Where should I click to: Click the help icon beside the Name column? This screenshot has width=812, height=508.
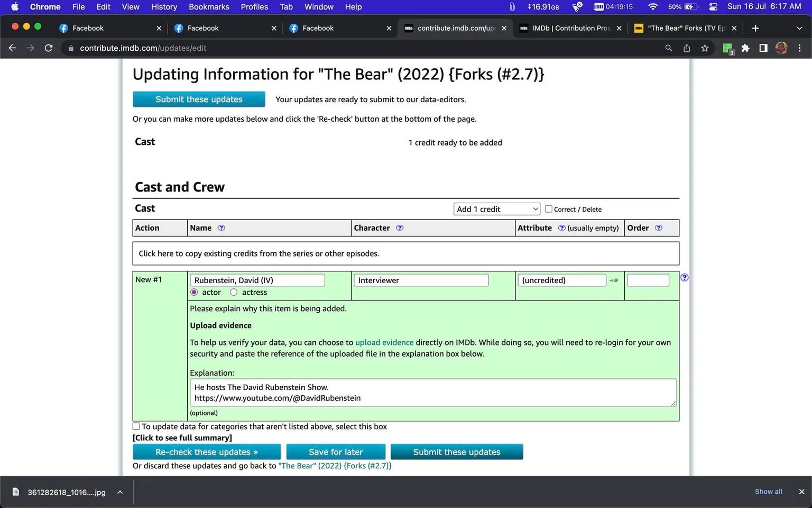coord(222,228)
